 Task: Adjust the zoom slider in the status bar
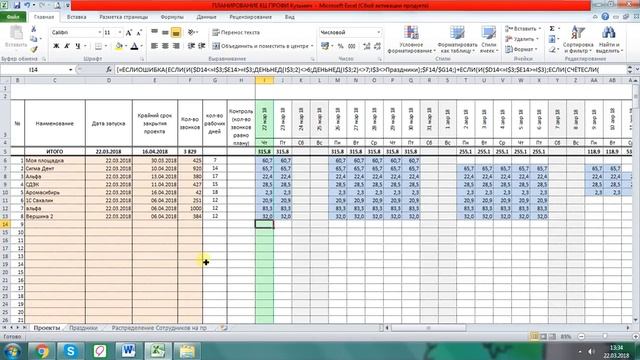[x=604, y=336]
